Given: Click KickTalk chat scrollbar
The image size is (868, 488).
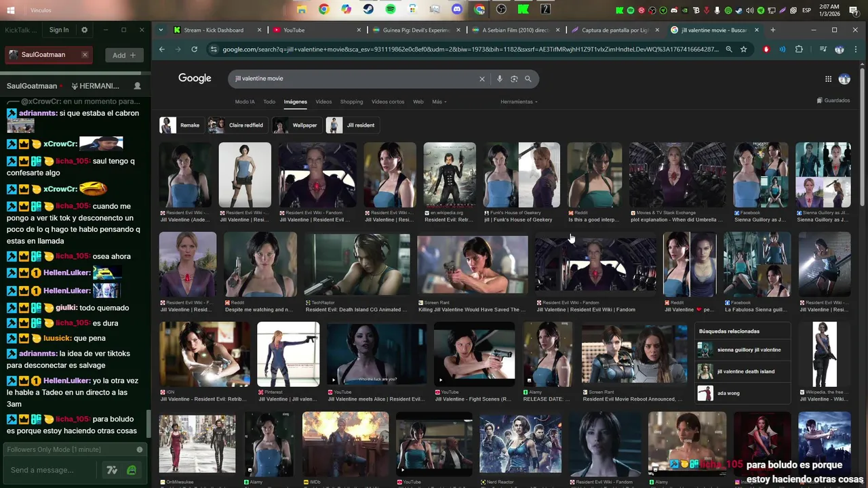Looking at the screenshot, I should pos(148,422).
